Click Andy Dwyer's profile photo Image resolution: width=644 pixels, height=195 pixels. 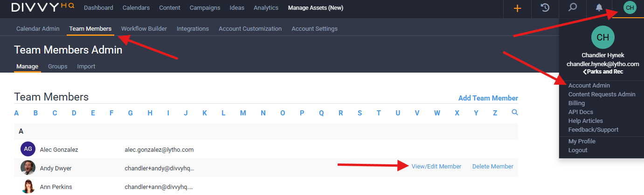(28, 167)
